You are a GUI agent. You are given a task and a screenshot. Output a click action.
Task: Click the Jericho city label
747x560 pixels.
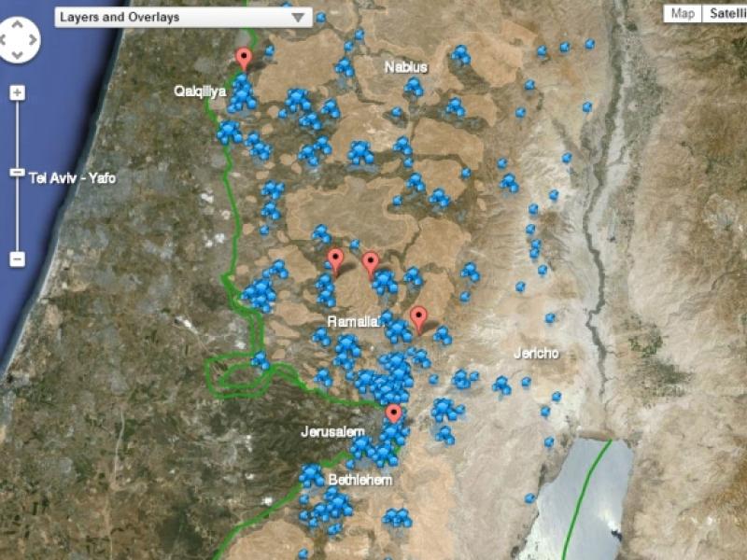point(536,354)
